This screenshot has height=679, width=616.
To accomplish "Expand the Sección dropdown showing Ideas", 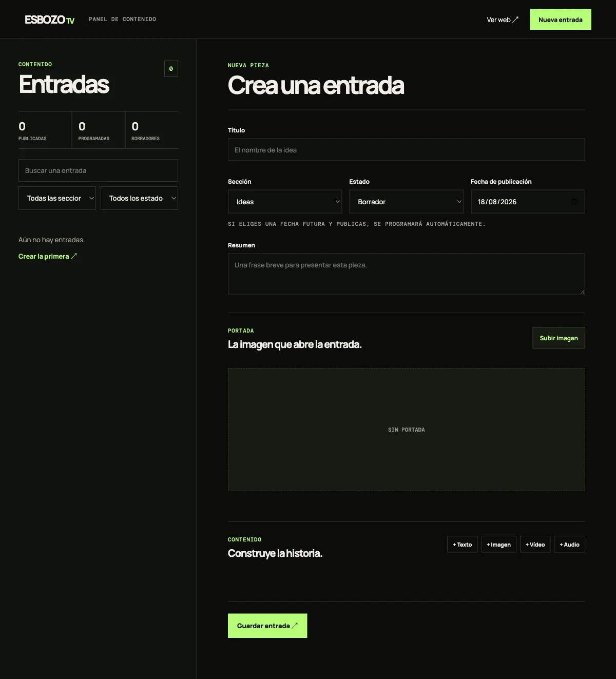I will coord(285,202).
